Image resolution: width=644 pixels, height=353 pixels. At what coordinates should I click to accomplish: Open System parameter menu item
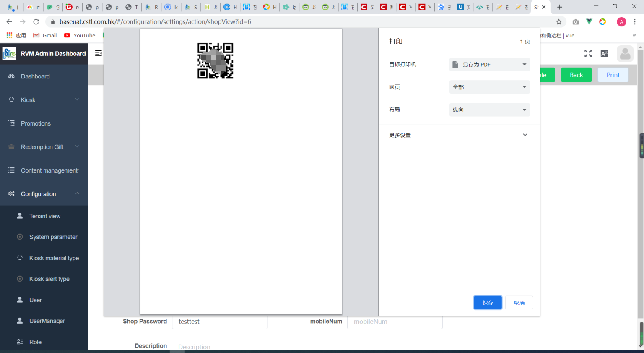point(44,237)
